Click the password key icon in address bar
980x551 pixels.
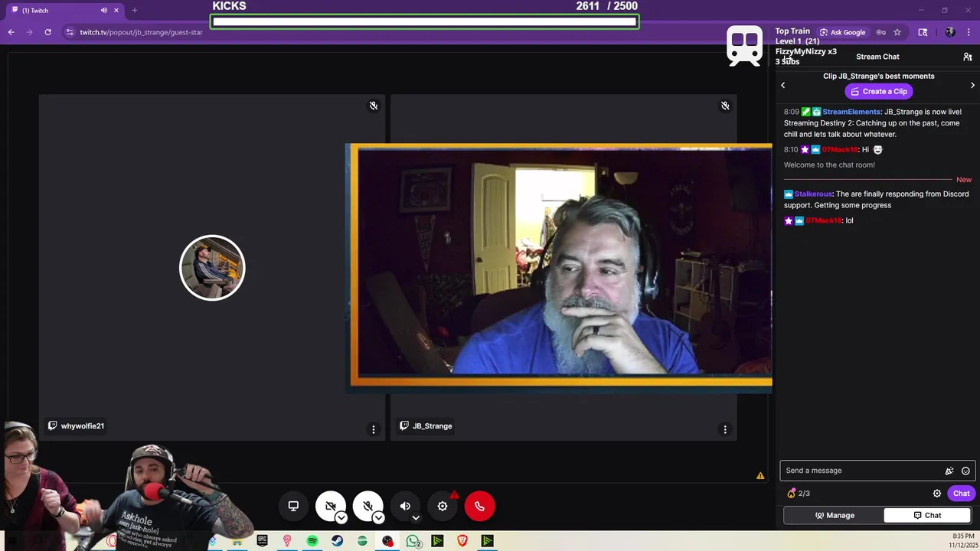click(880, 32)
